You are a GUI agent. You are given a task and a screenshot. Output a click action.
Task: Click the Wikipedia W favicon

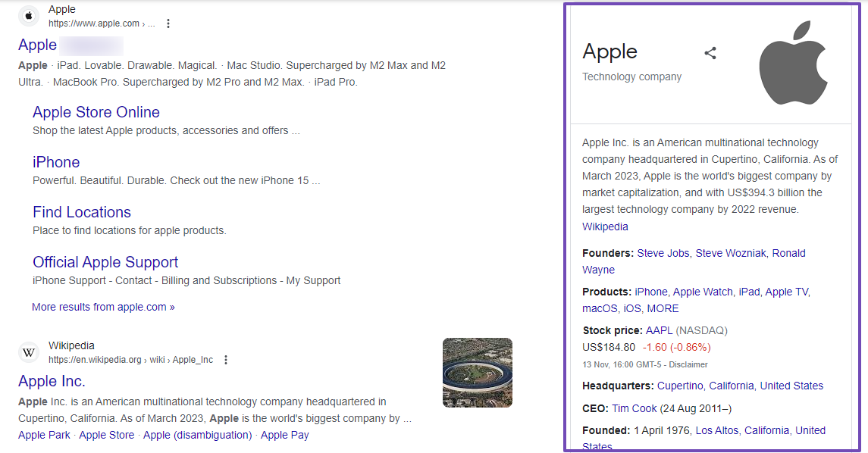[29, 351]
